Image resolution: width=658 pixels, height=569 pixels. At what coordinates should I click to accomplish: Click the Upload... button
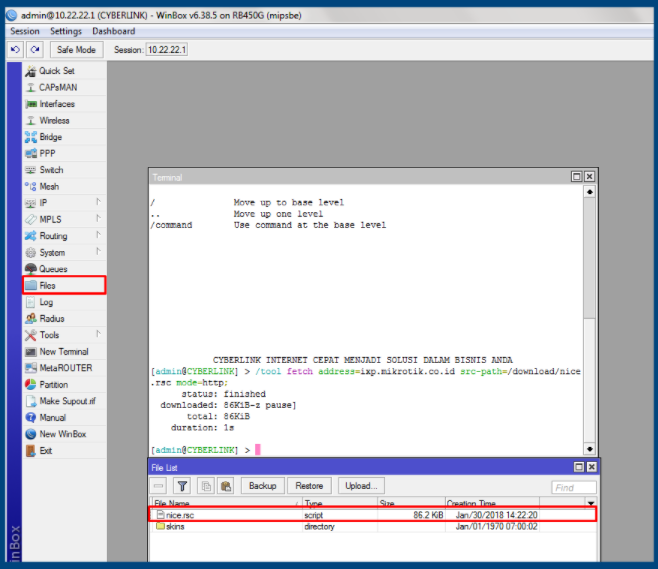(x=361, y=486)
